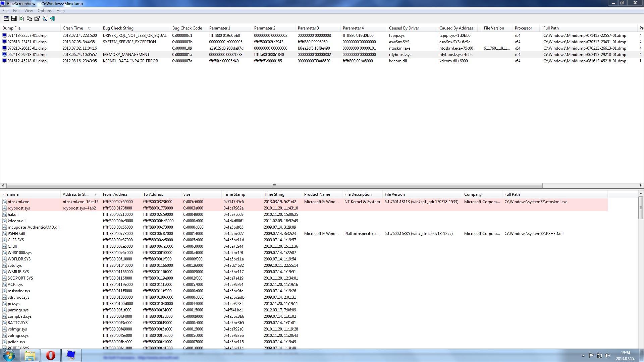This screenshot has width=644, height=362.
Task: Sort lower pane by Filename header
Action: 30,194
